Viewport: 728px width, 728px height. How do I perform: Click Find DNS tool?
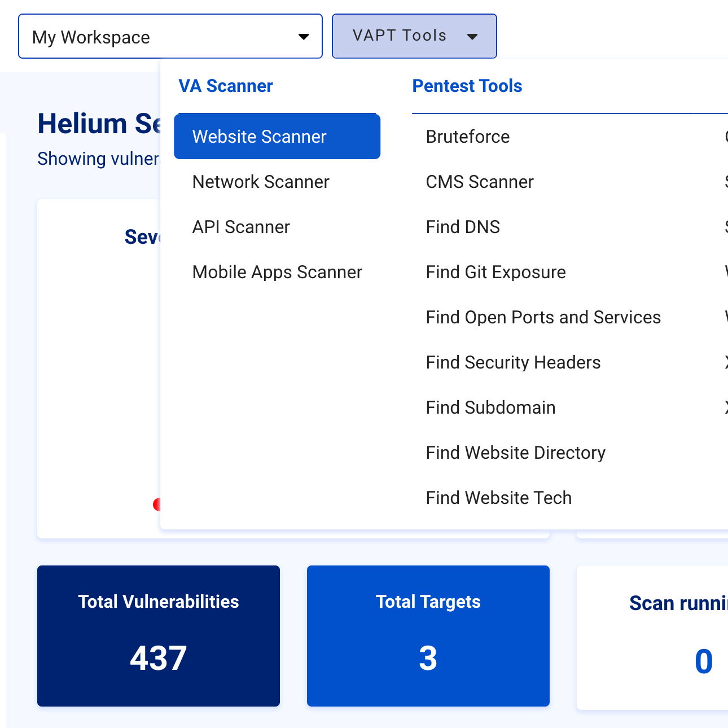[463, 227]
